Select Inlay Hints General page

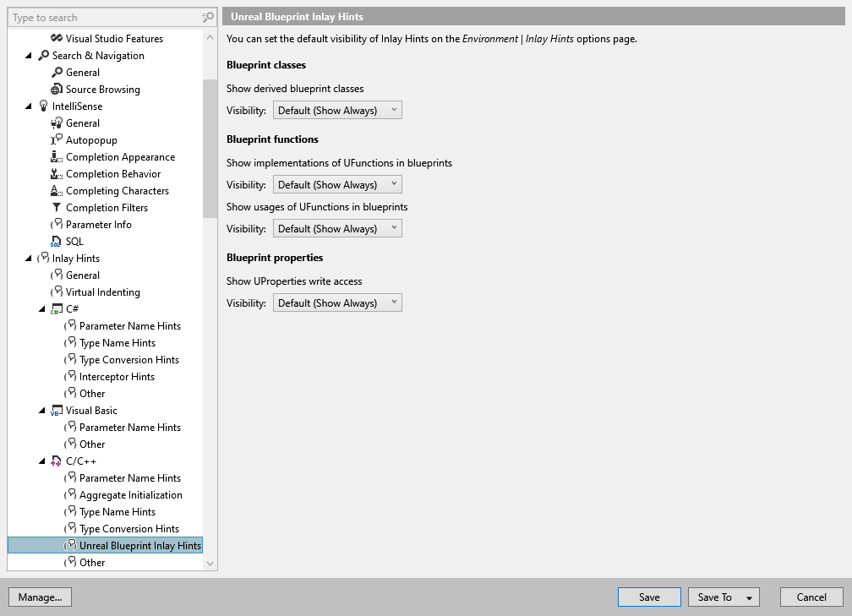tap(83, 275)
